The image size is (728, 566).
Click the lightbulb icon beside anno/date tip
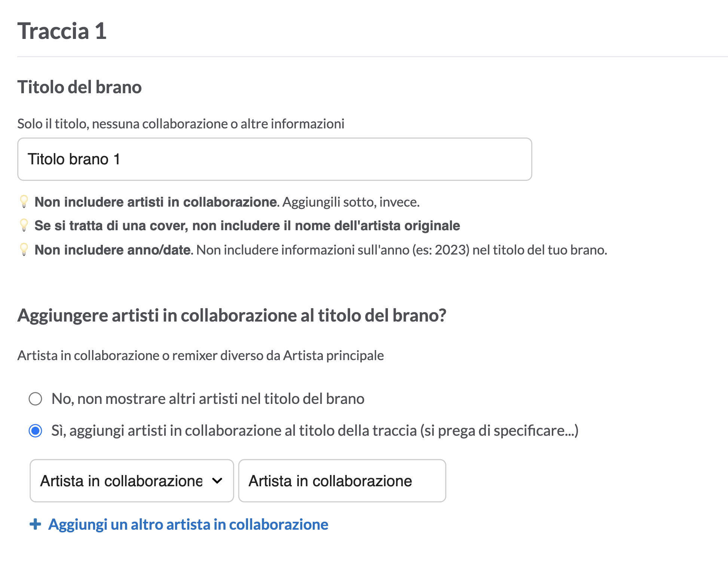[x=24, y=249]
